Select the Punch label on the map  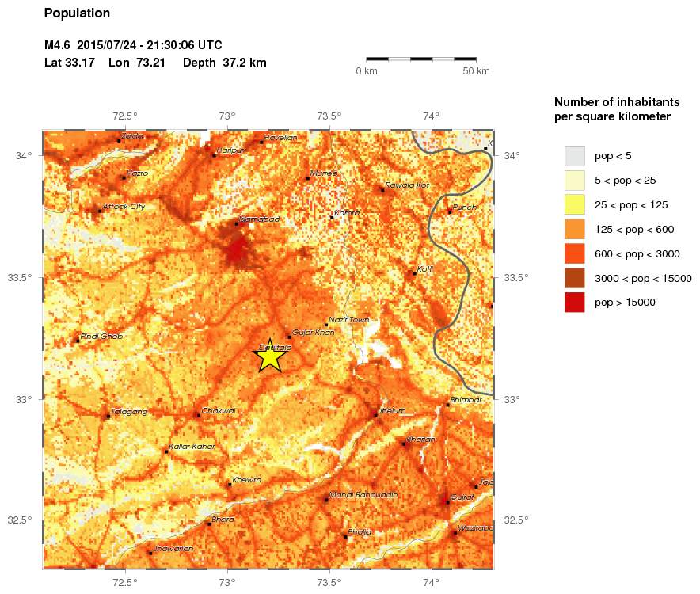point(465,208)
